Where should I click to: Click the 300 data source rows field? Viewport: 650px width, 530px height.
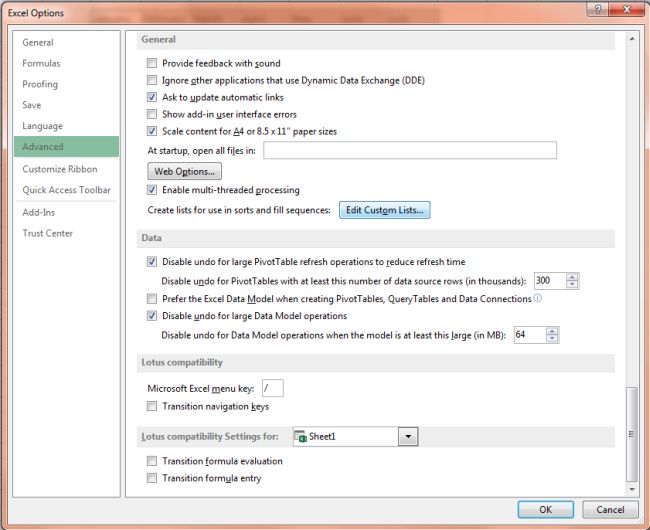pyautogui.click(x=550, y=281)
